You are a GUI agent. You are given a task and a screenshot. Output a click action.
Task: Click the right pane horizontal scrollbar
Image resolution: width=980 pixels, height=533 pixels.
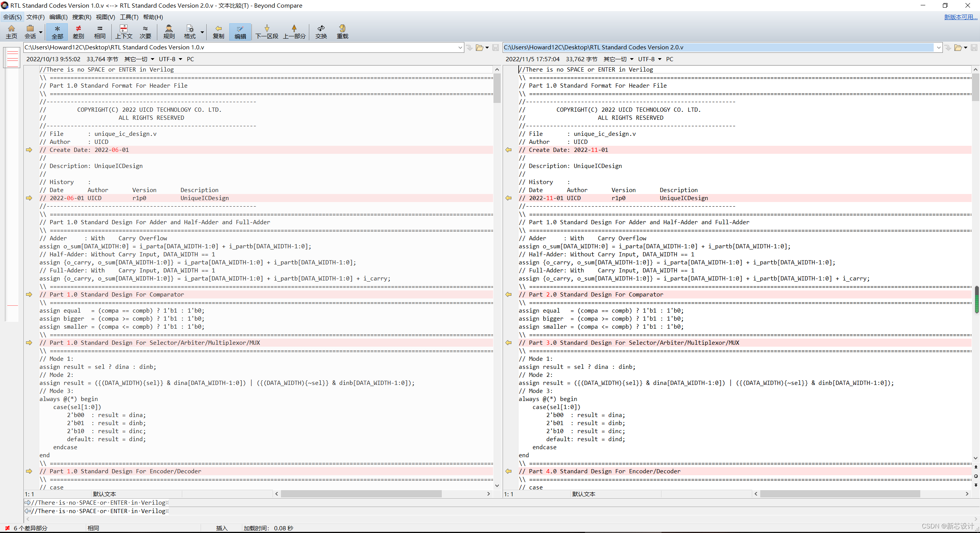[x=840, y=494]
